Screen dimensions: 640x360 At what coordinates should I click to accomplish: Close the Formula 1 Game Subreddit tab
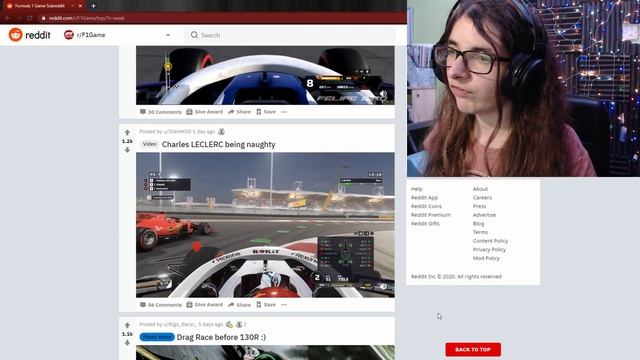tap(80, 6)
